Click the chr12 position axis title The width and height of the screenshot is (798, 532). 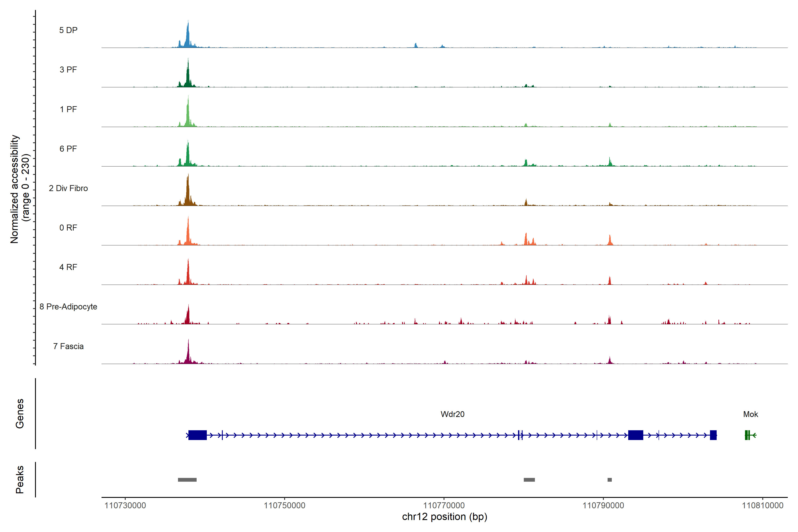pos(444,517)
